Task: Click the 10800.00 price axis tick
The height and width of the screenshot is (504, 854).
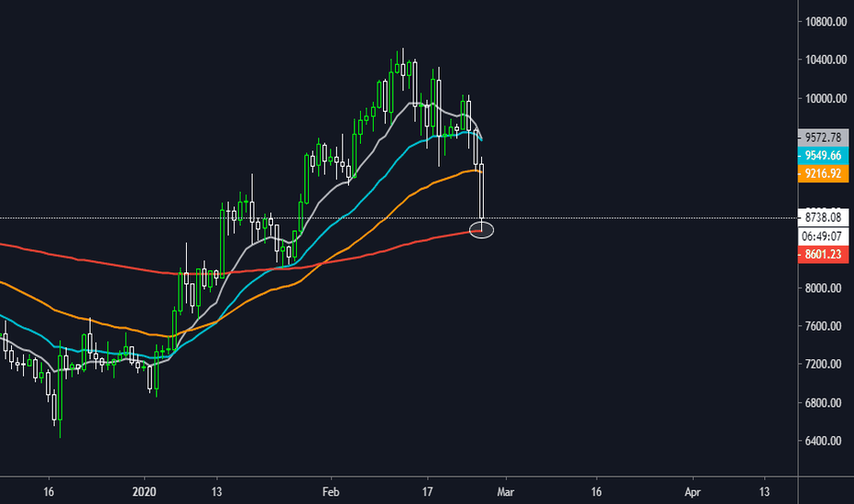Action: point(827,22)
